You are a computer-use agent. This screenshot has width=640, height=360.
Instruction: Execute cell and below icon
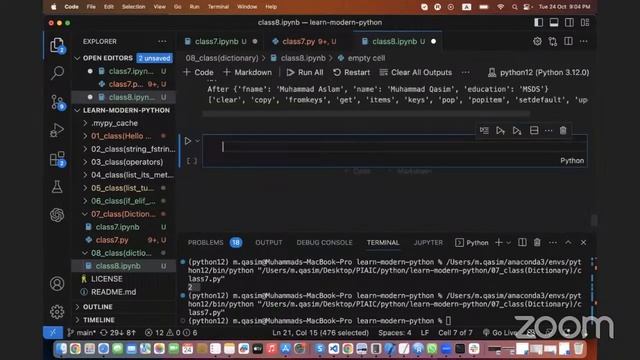(x=517, y=131)
